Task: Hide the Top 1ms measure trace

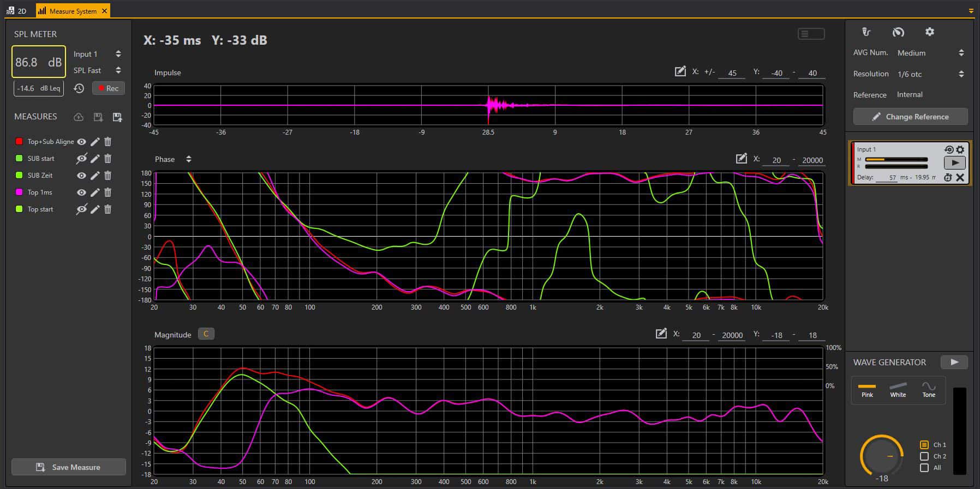Action: click(x=81, y=192)
